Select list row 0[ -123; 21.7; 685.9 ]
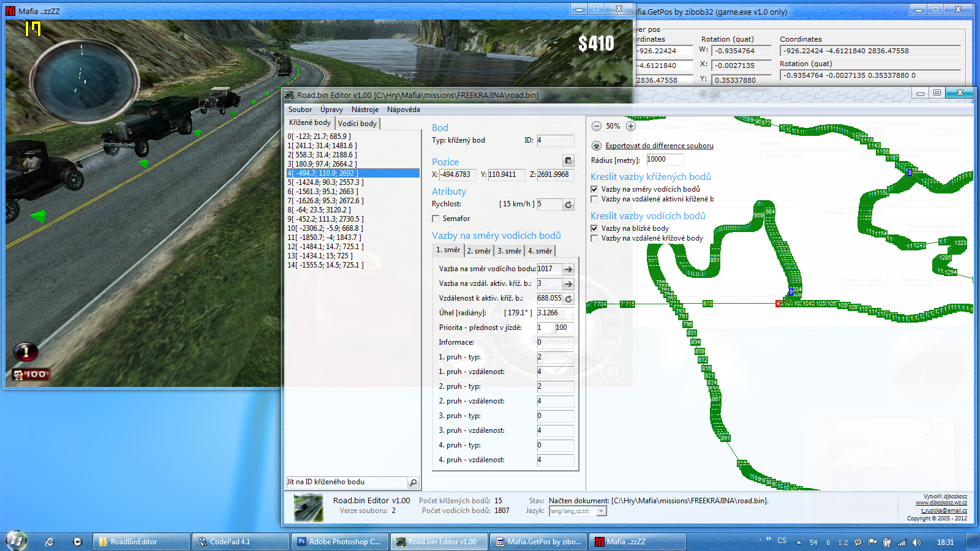This screenshot has height=551, width=980. (x=353, y=137)
